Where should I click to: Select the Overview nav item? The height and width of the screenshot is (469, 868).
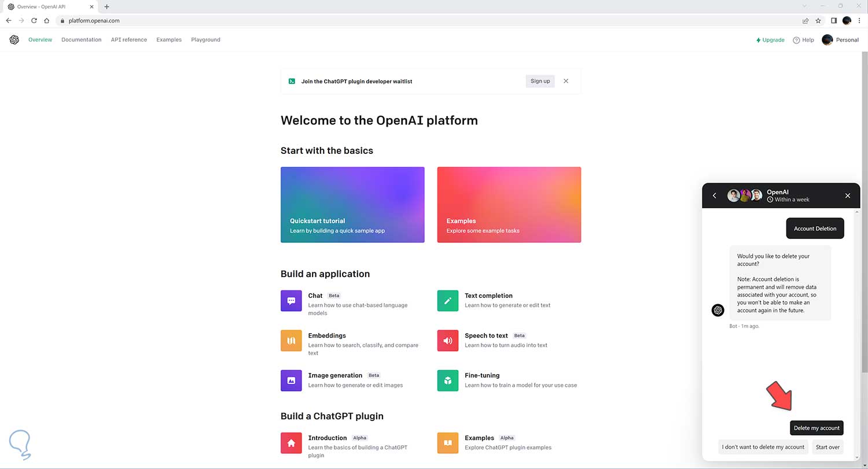pyautogui.click(x=40, y=40)
